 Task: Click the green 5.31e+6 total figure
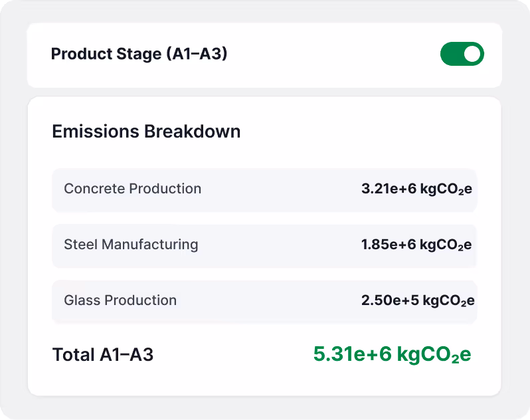353,354
